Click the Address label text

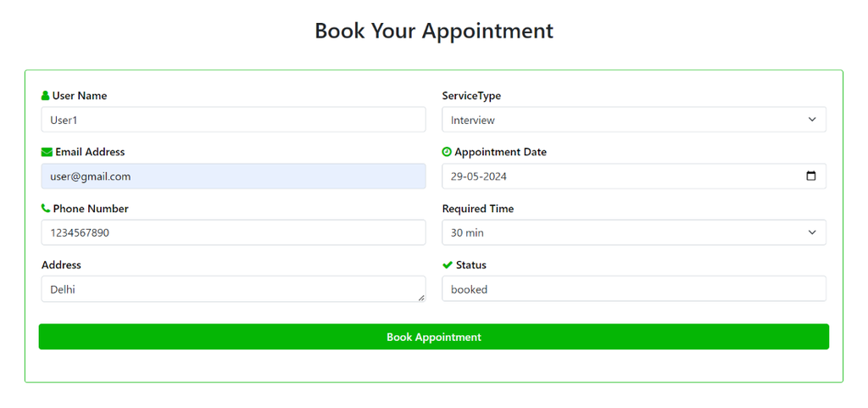pyautogui.click(x=61, y=265)
